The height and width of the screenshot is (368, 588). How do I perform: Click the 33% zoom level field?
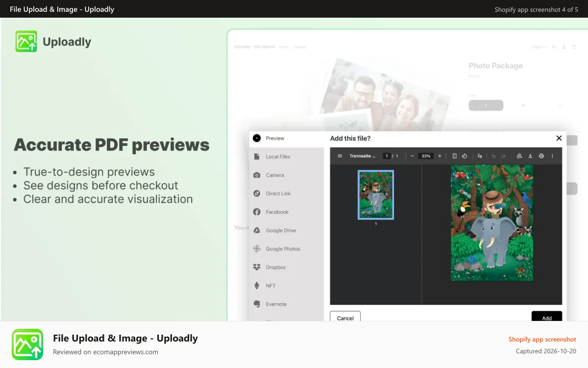[x=426, y=156]
